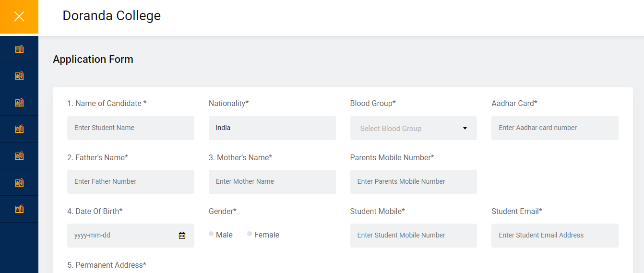Click the Nationality field showing India

pos(272,128)
